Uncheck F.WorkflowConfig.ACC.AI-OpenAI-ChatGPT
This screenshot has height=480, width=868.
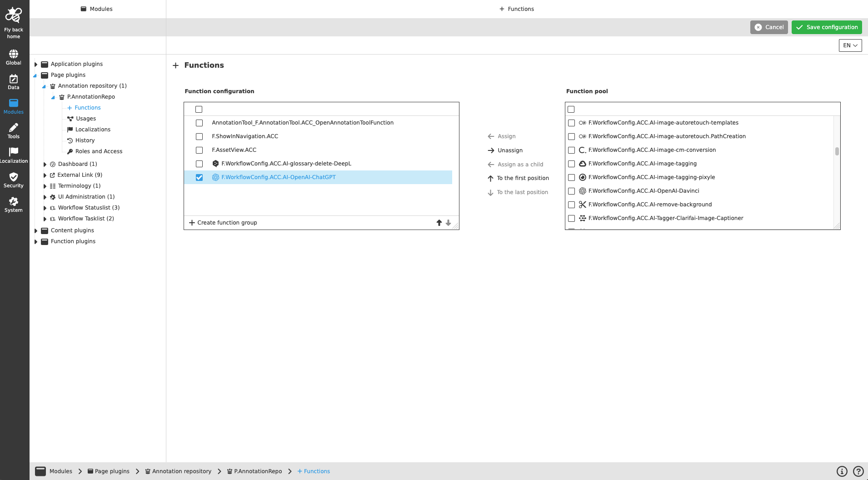point(199,177)
